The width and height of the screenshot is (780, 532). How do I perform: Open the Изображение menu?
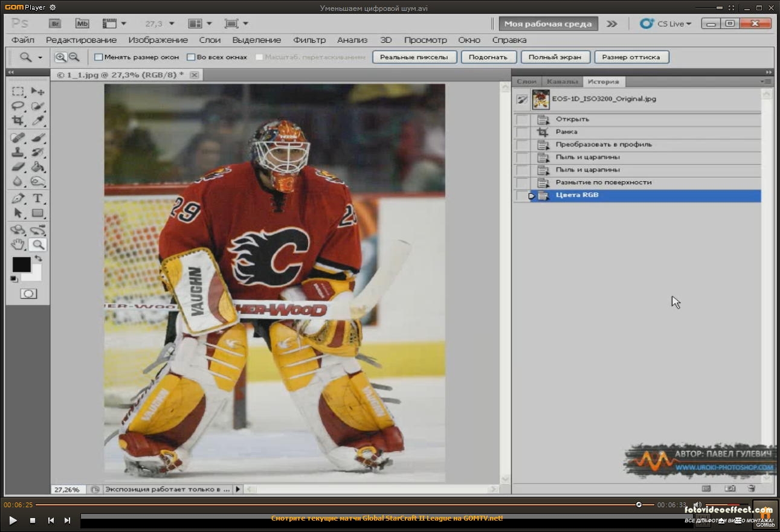(158, 40)
